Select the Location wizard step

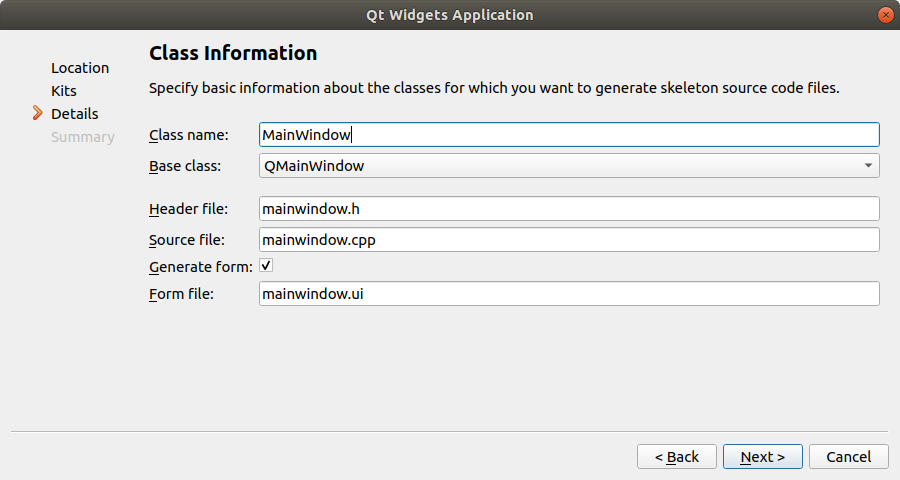pos(80,68)
